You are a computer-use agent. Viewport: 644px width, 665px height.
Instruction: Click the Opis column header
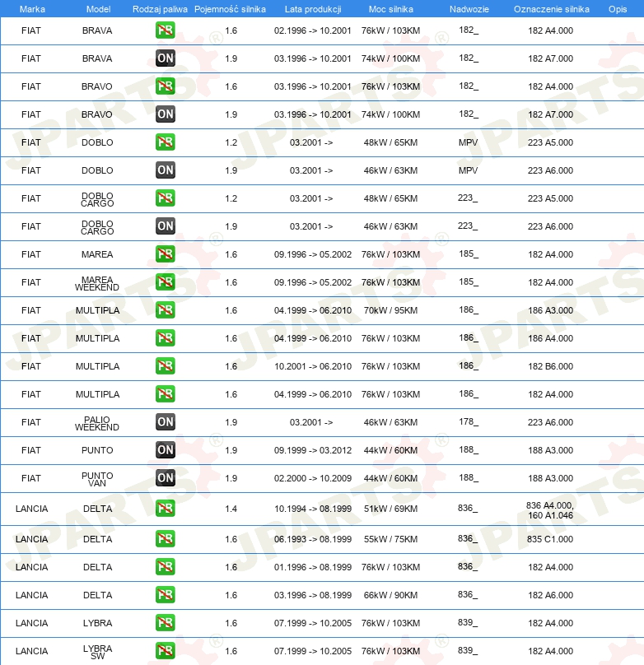pyautogui.click(x=618, y=9)
